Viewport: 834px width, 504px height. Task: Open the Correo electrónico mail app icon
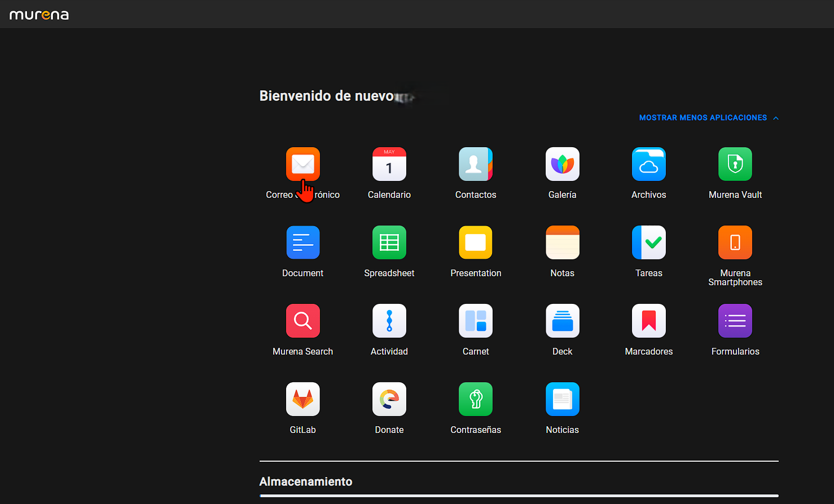pos(302,164)
